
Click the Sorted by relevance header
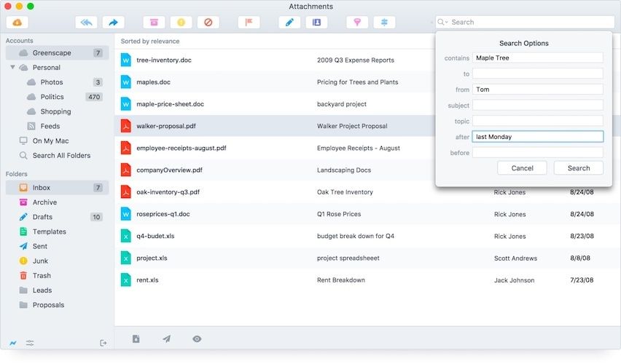(x=150, y=41)
